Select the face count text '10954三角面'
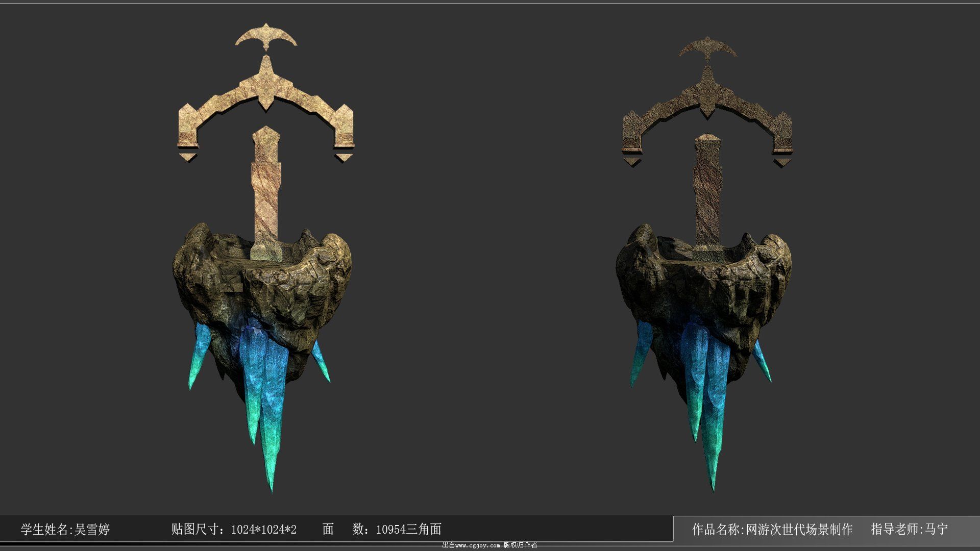This screenshot has height=551, width=980. point(409,529)
